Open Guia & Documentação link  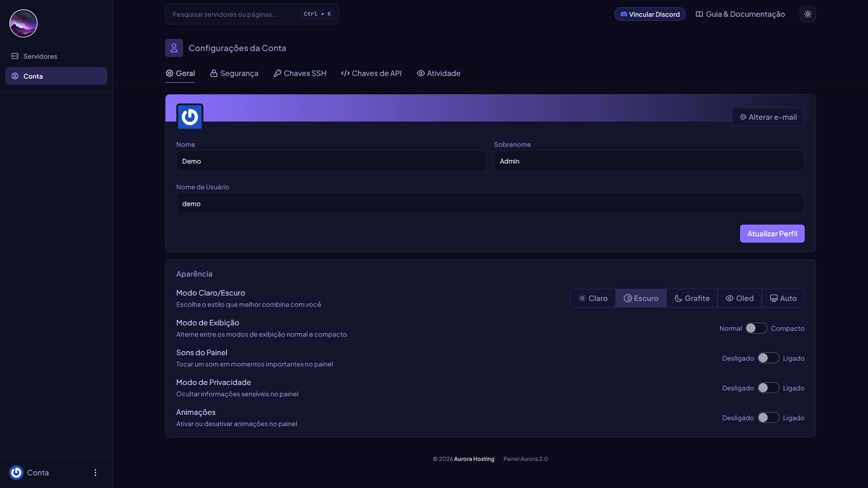tap(740, 14)
